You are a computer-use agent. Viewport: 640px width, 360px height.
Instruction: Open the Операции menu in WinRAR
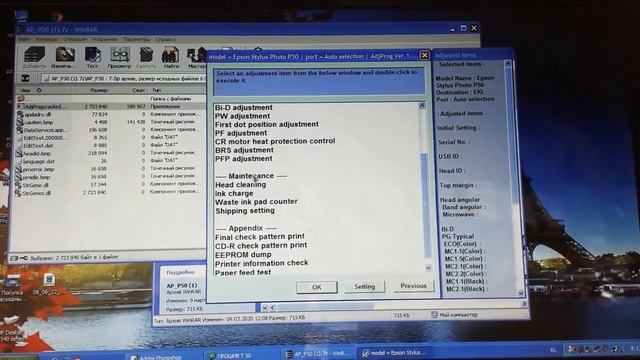pos(75,39)
